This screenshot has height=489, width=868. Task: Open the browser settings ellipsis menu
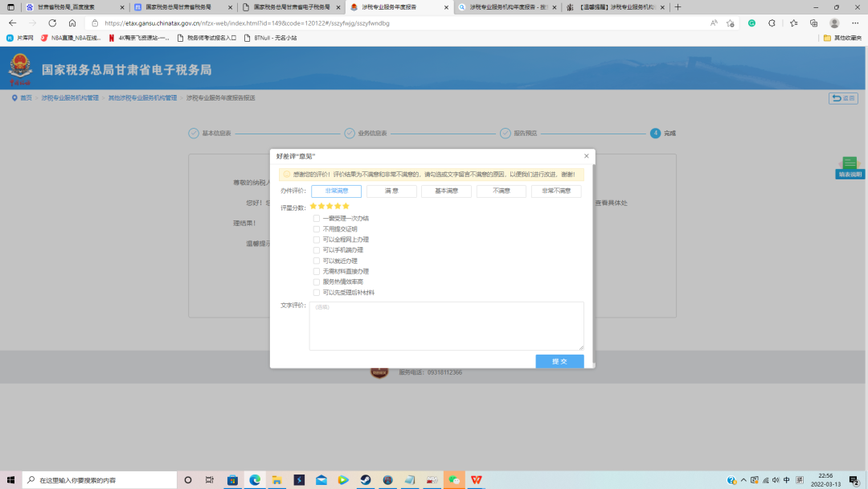pyautogui.click(x=855, y=23)
